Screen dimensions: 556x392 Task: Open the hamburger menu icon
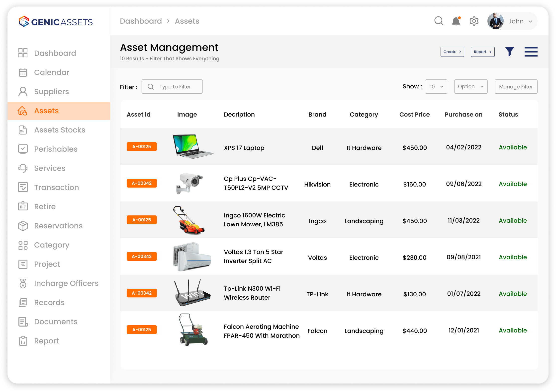(x=531, y=52)
